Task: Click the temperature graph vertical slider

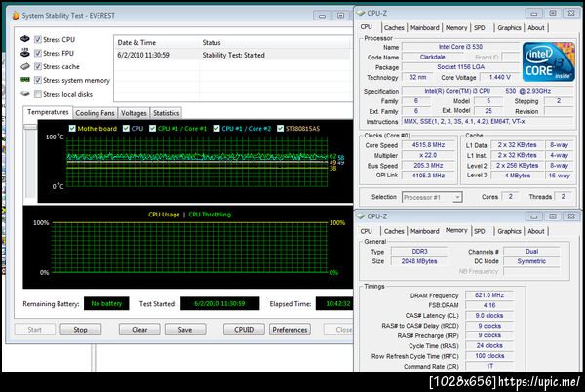Action: pyautogui.click(x=30, y=127)
